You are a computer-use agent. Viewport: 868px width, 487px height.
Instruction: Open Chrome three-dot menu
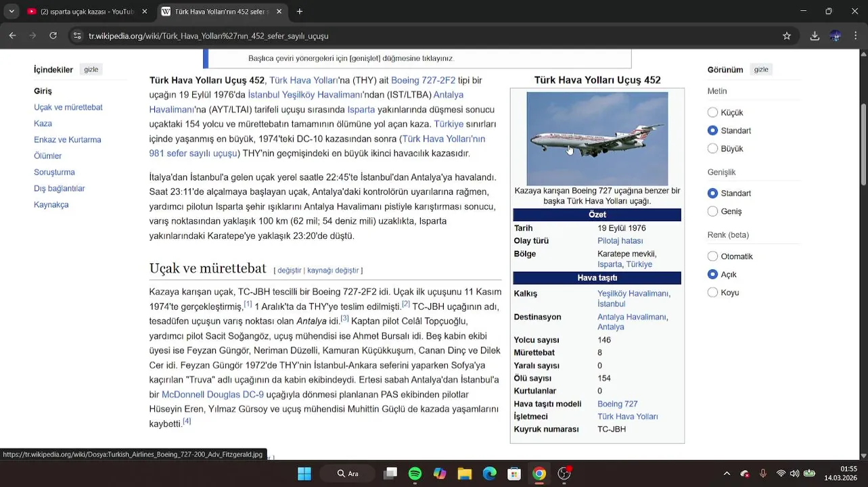click(856, 36)
